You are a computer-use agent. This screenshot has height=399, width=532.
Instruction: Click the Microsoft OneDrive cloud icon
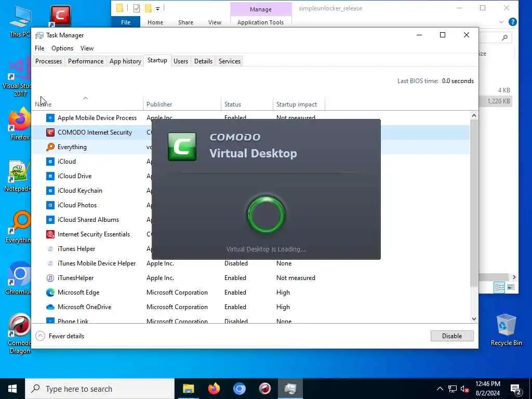[x=50, y=307]
